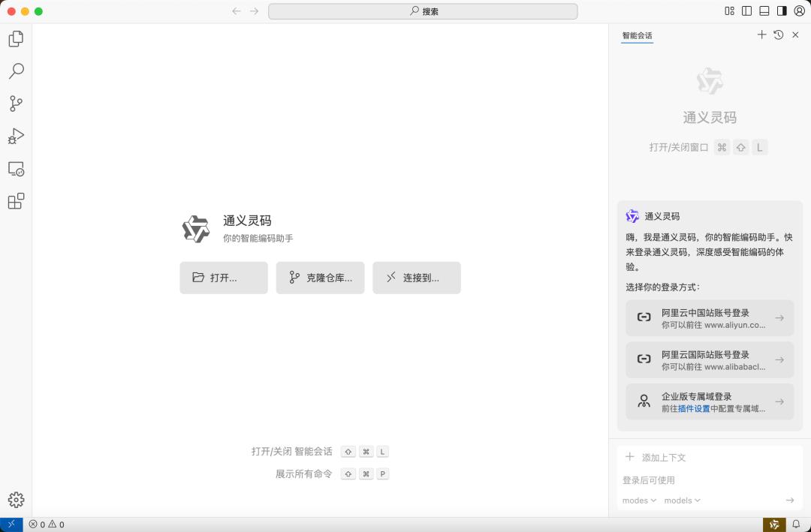811x532 pixels.
Task: Click the 搜索 bar at the top
Action: 423,11
